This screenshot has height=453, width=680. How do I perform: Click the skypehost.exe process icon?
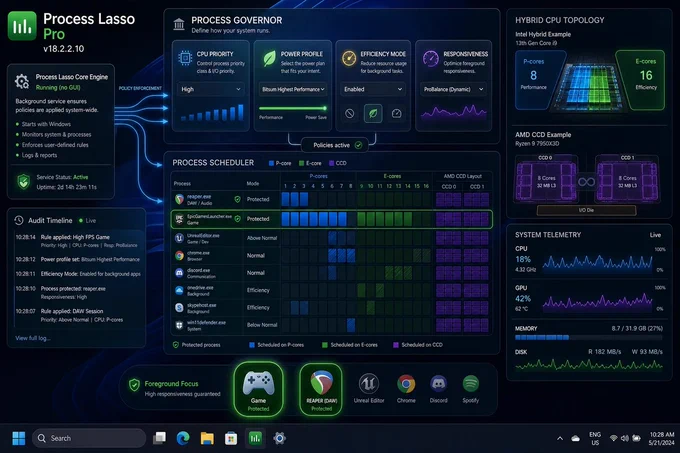pyautogui.click(x=179, y=308)
